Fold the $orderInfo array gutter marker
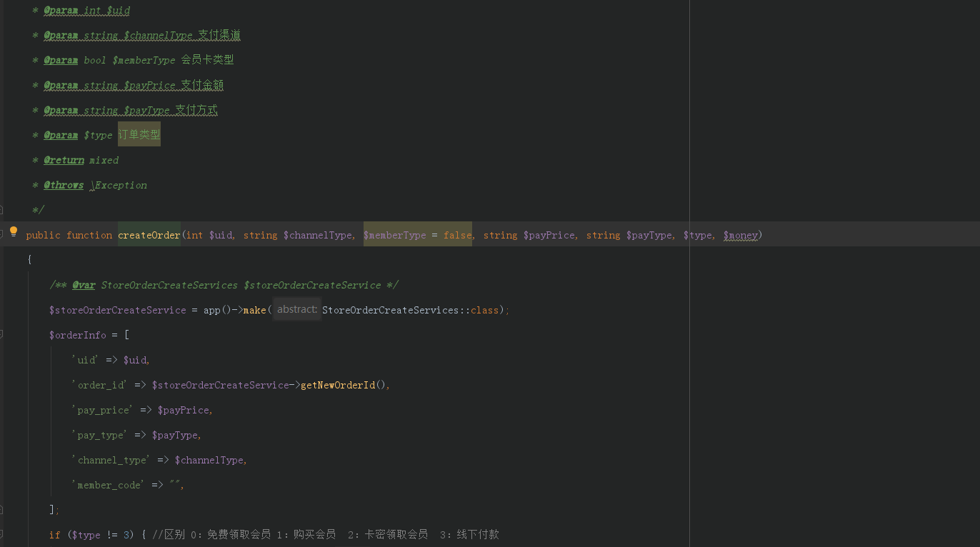 tap(1, 334)
